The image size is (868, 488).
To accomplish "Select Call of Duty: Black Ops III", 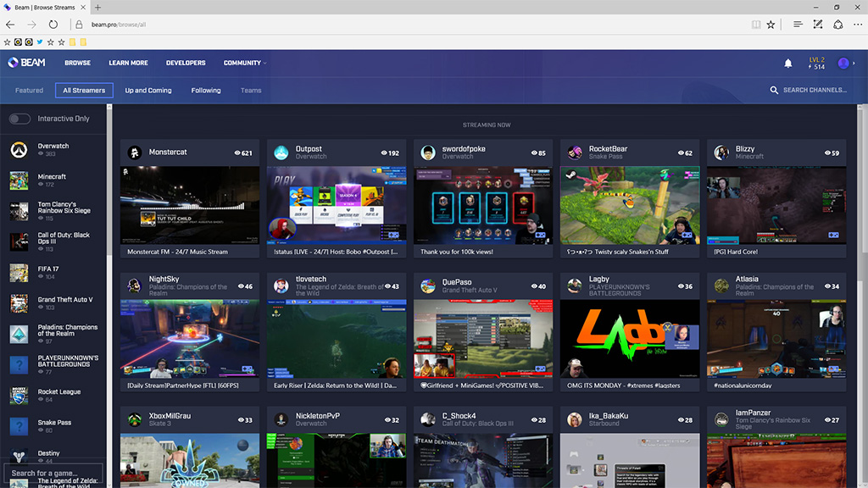I will 64,238.
